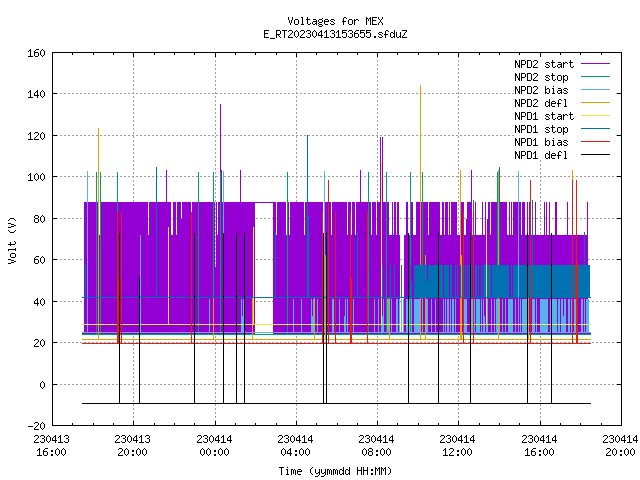Click the '230413 16:00' x-axis tick label

[51, 446]
